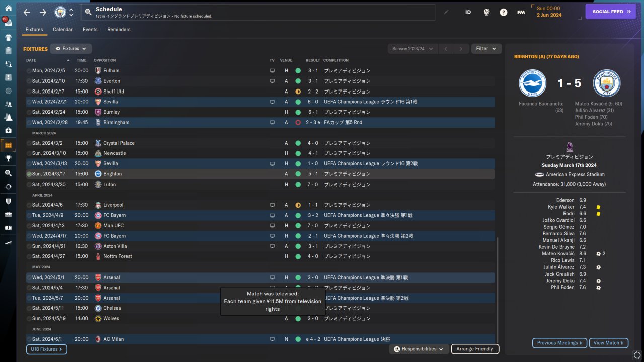Go to the previous season arrow

pos(445,49)
